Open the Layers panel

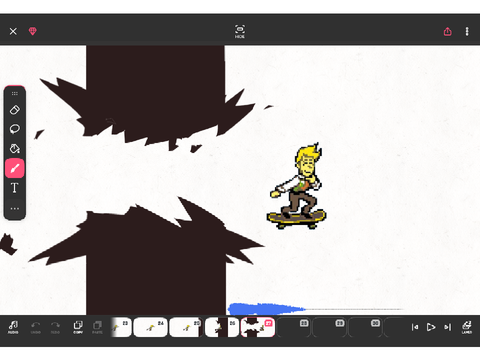tap(467, 327)
